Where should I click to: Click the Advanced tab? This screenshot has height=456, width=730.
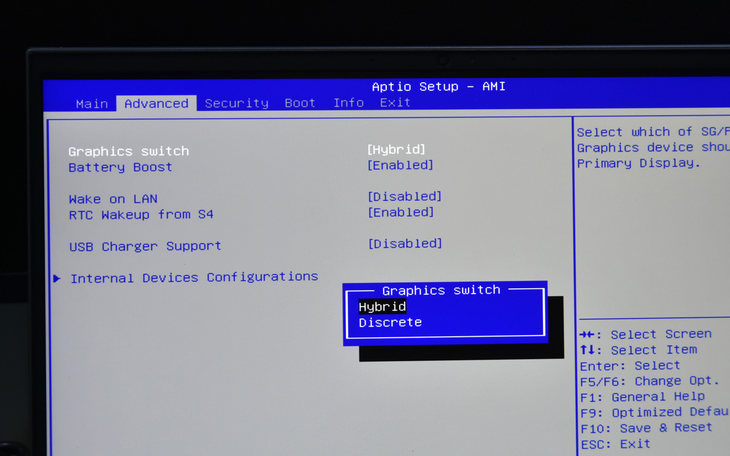tap(156, 103)
